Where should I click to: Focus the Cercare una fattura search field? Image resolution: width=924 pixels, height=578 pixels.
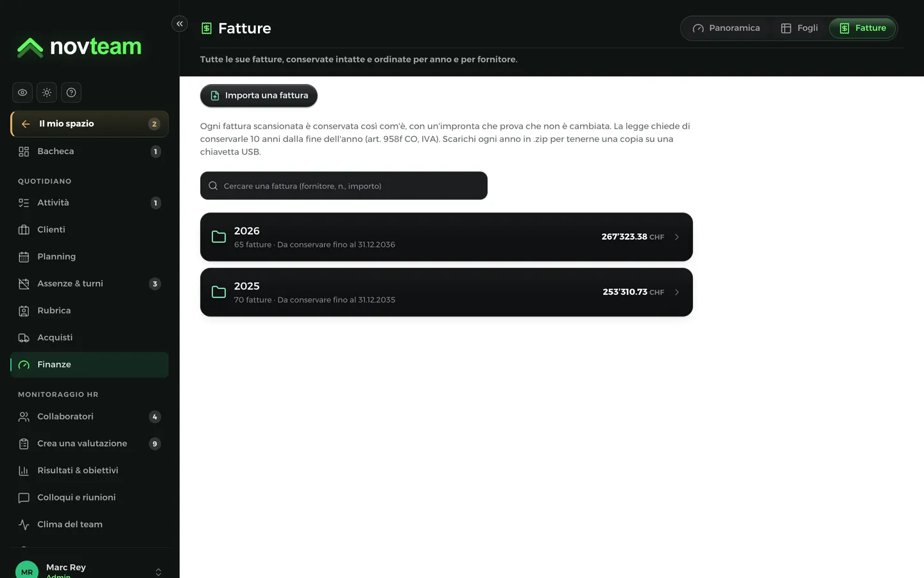tap(344, 186)
